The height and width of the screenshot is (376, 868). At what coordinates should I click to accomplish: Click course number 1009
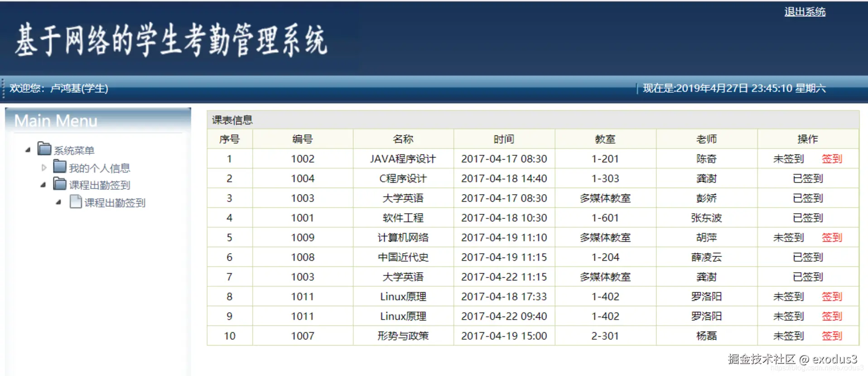303,238
